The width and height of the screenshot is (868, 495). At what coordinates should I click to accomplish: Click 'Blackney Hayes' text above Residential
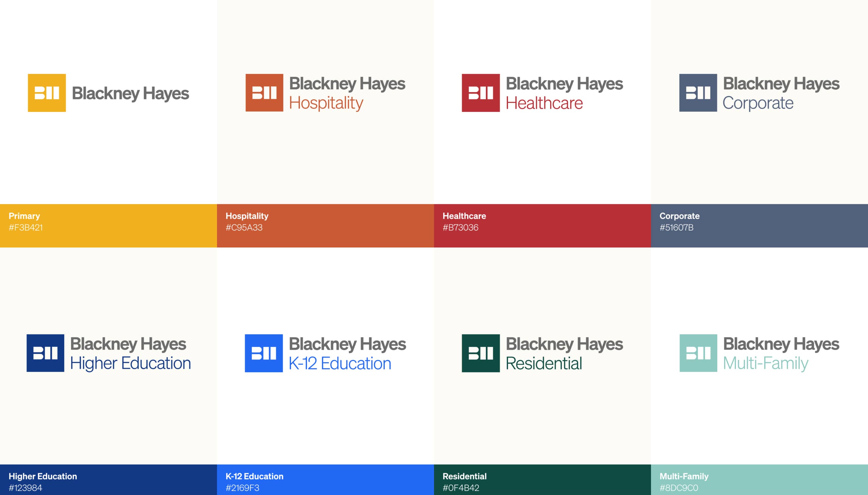pyautogui.click(x=565, y=344)
